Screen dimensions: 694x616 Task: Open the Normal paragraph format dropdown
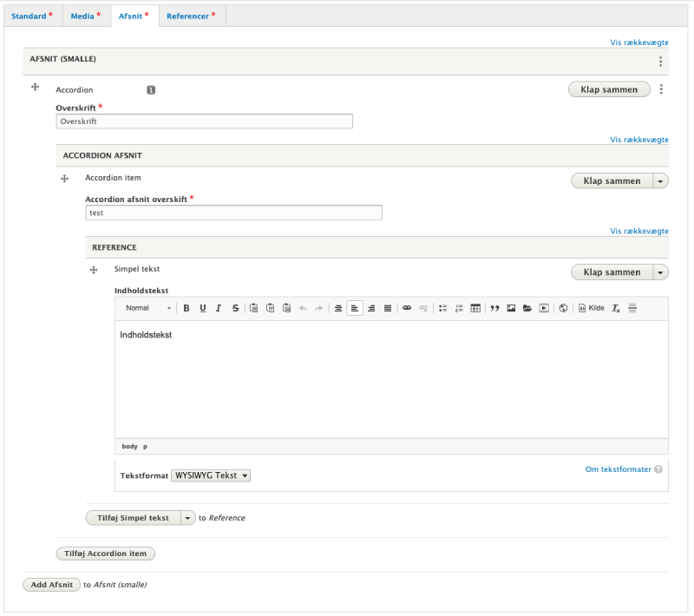tap(148, 308)
